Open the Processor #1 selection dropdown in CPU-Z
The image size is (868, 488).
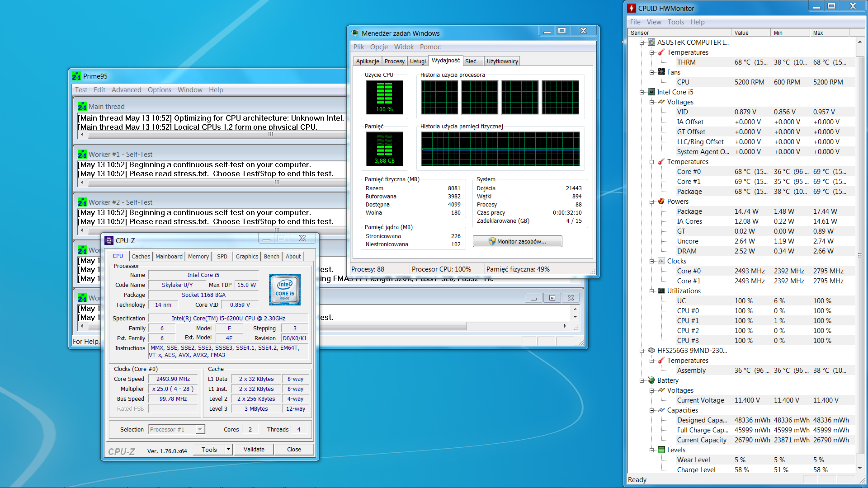200,429
